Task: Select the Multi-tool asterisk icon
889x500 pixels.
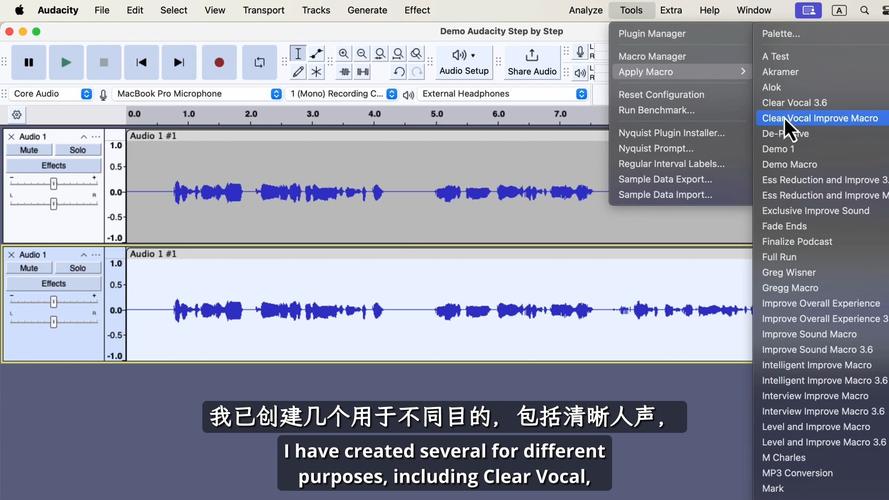Action: 316,72
